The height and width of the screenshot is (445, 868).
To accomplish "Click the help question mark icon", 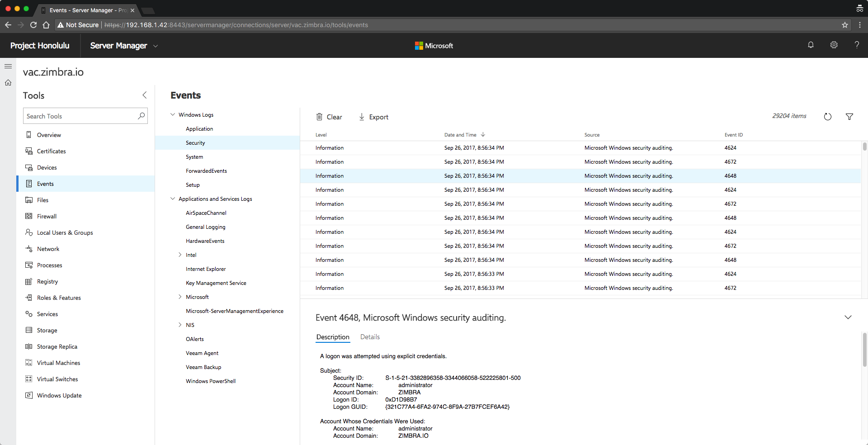I will click(x=857, y=45).
